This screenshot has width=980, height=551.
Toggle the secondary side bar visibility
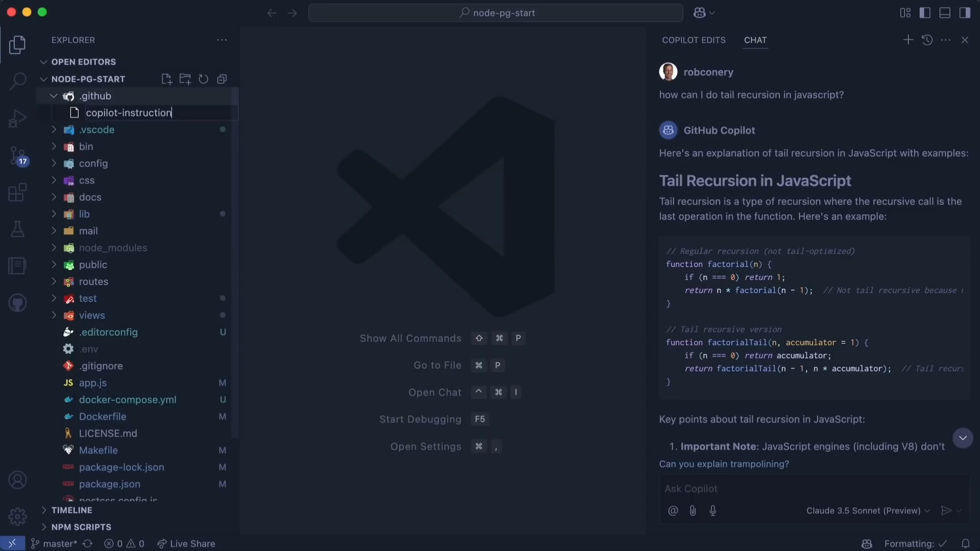[x=965, y=13]
